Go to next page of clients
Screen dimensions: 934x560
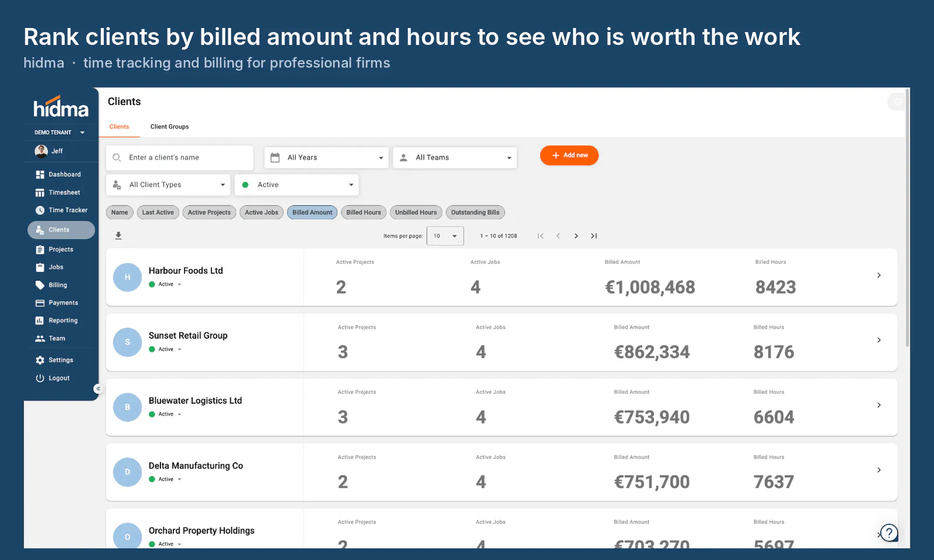[576, 236]
